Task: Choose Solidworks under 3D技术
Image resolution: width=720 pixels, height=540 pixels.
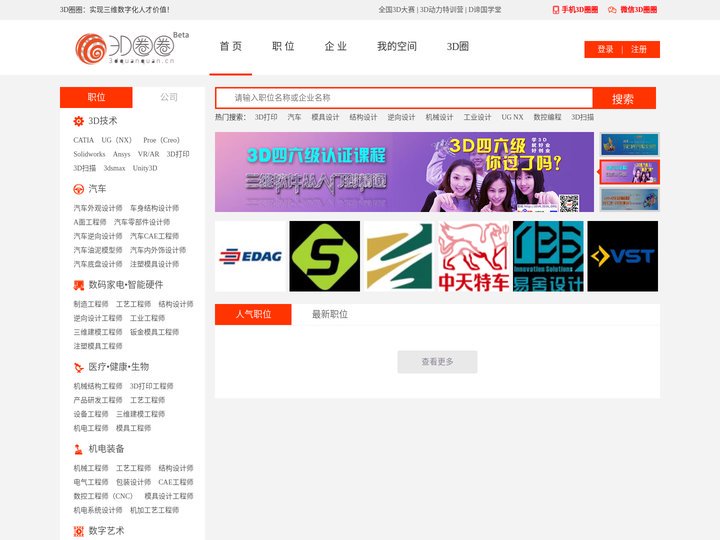Action: point(90,154)
